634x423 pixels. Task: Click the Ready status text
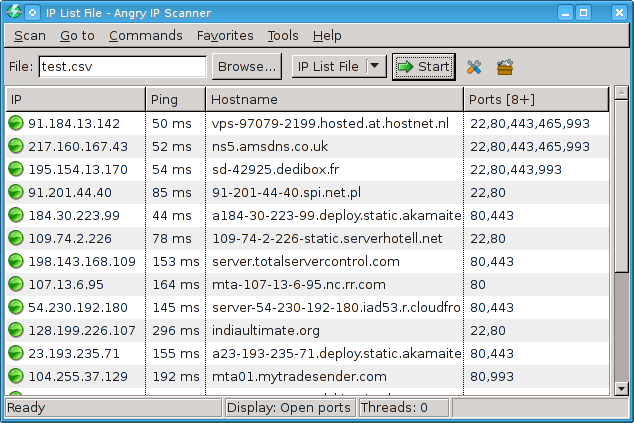tap(26, 408)
